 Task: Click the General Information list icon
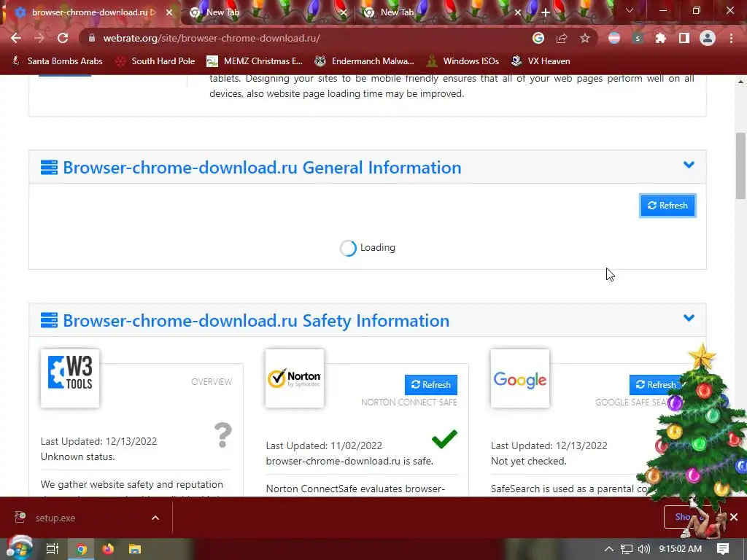coord(49,168)
